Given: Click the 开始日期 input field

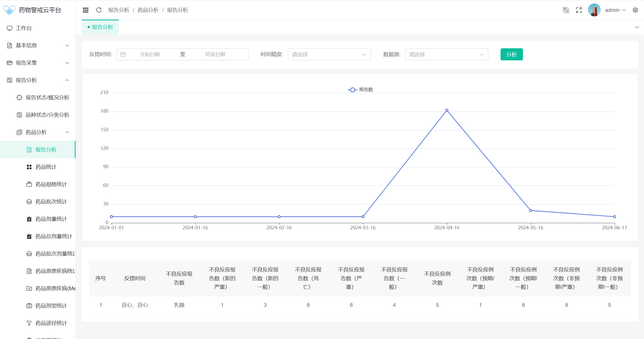Looking at the screenshot, I should tap(150, 55).
